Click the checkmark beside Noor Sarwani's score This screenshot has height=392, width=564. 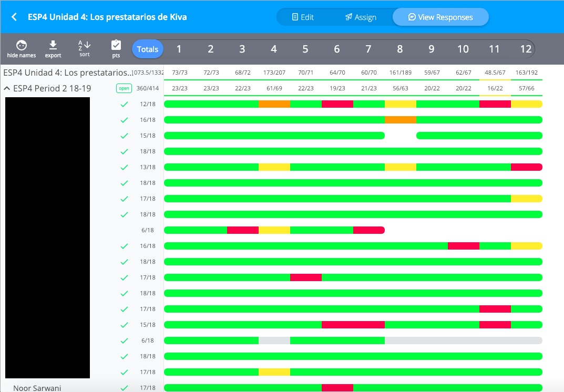tap(124, 388)
